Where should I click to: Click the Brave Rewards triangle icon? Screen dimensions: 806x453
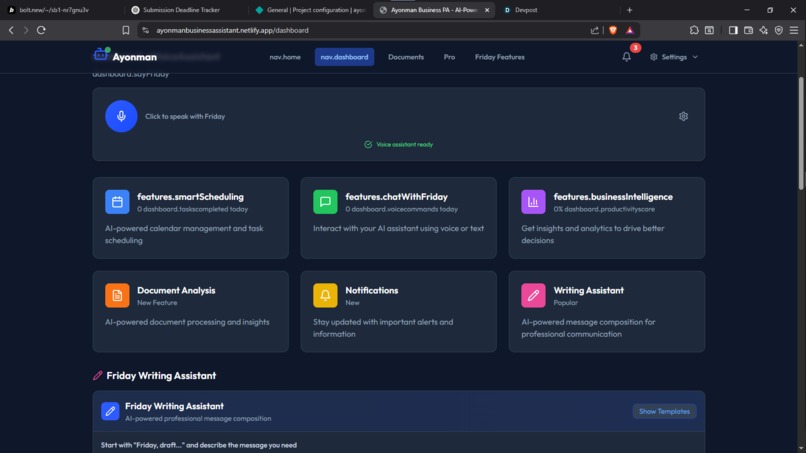[x=630, y=30]
